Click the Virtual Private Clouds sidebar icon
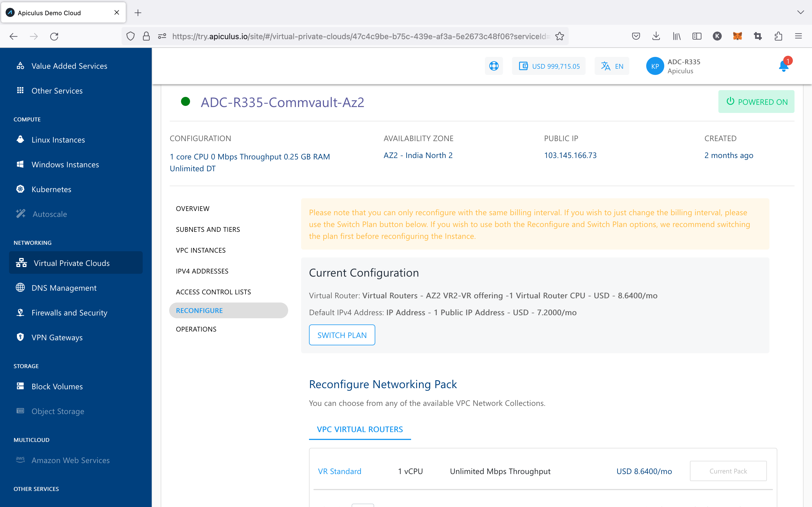This screenshot has height=507, width=812. 21,263
